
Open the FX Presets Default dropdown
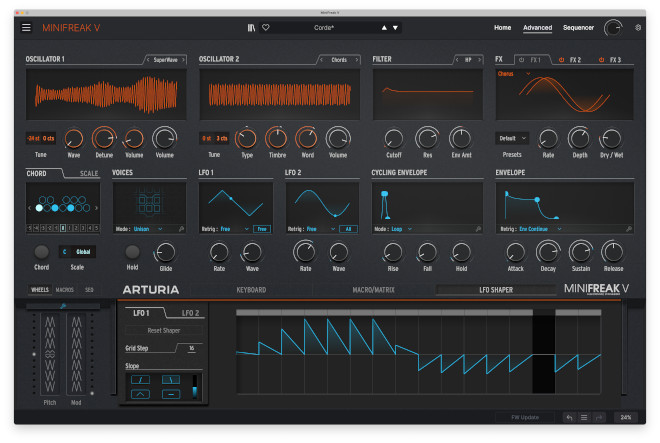[511, 138]
